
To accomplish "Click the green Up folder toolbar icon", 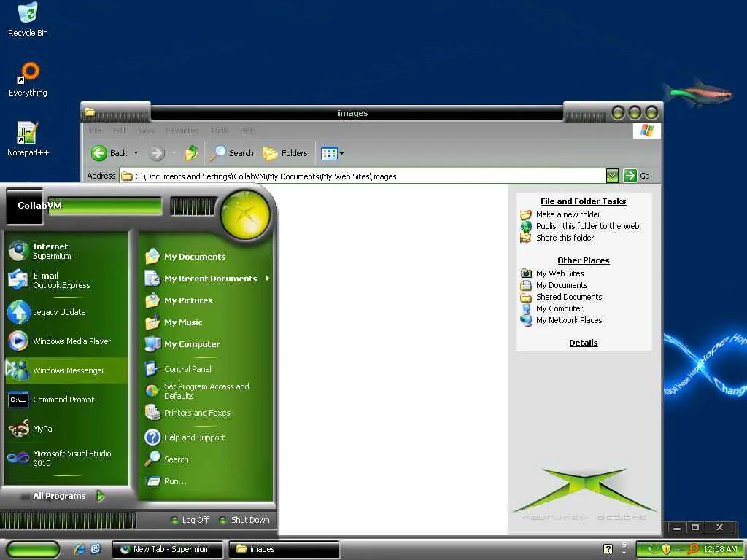I will [x=192, y=153].
